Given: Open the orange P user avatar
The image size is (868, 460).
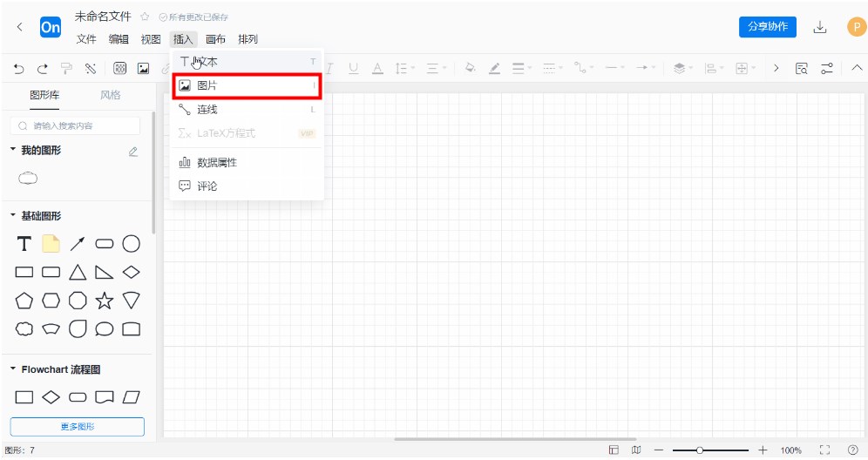Looking at the screenshot, I should point(857,26).
